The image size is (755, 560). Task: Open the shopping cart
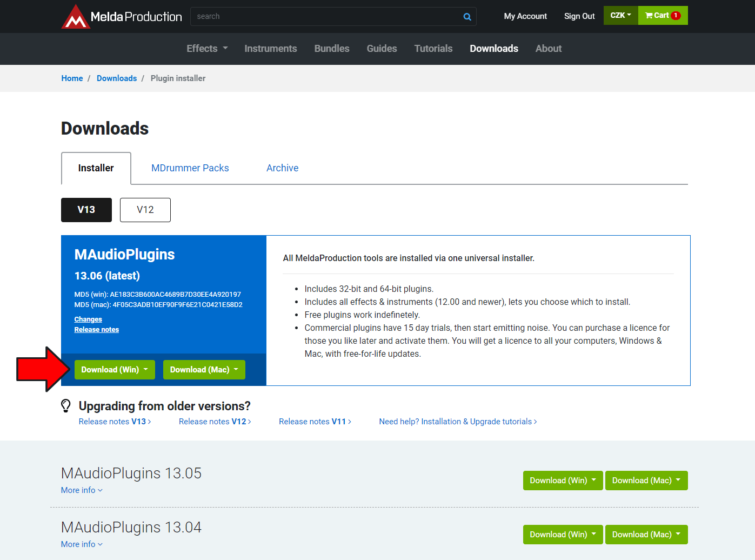(663, 16)
